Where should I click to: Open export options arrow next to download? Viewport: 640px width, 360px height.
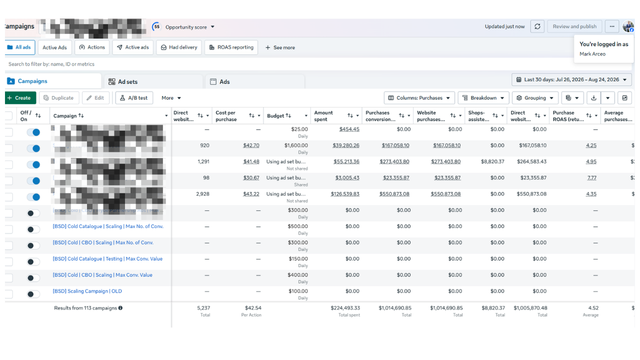pyautogui.click(x=608, y=98)
